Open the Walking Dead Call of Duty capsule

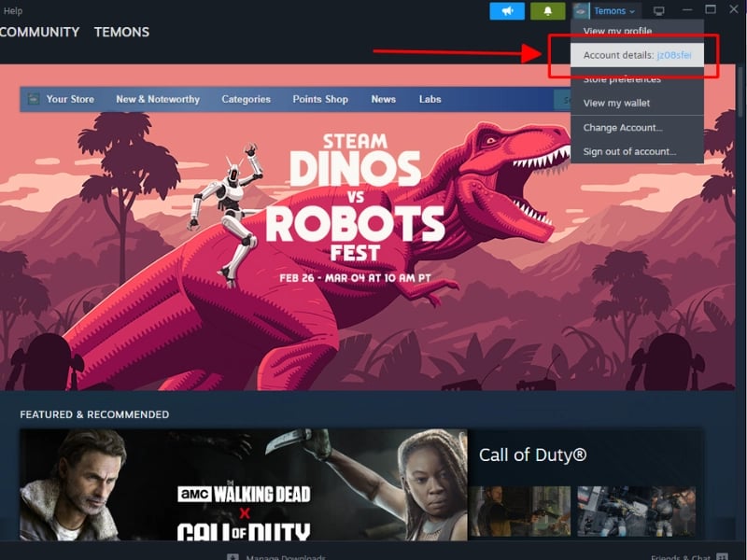coord(244,484)
